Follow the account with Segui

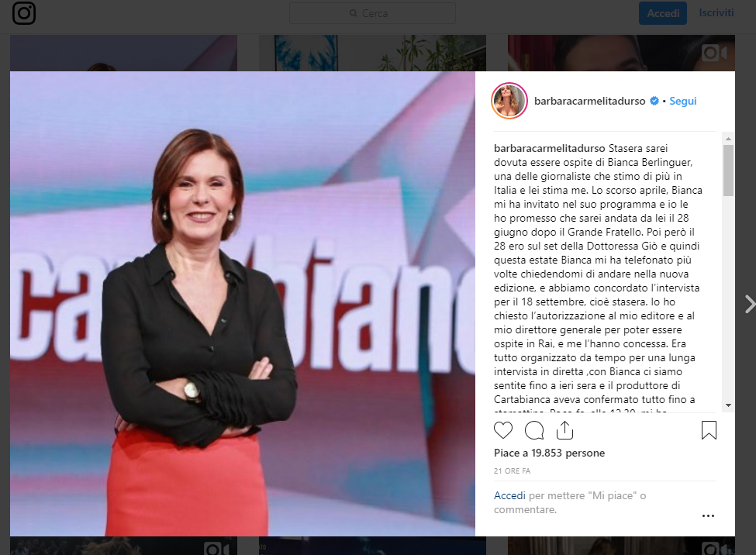point(682,101)
